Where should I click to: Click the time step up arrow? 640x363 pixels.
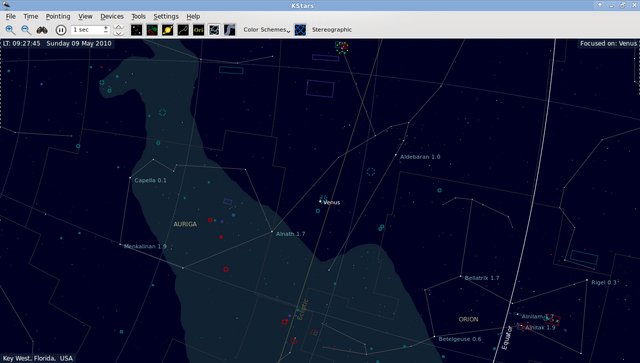coord(118,27)
